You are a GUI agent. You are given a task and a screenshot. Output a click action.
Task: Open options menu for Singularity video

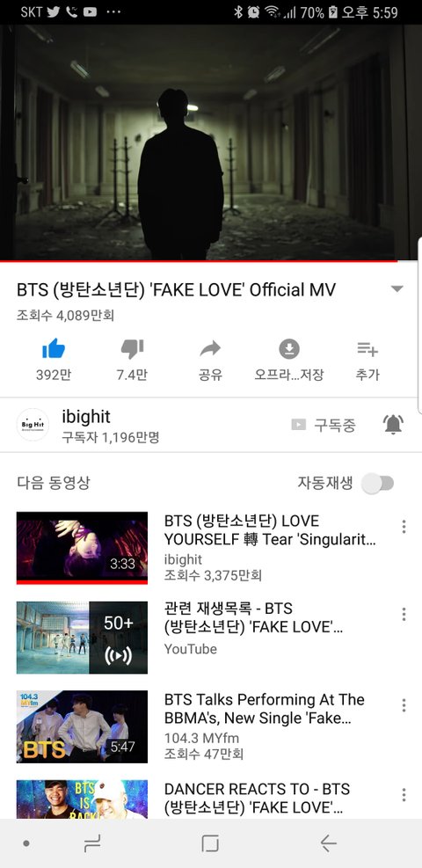pyautogui.click(x=404, y=527)
